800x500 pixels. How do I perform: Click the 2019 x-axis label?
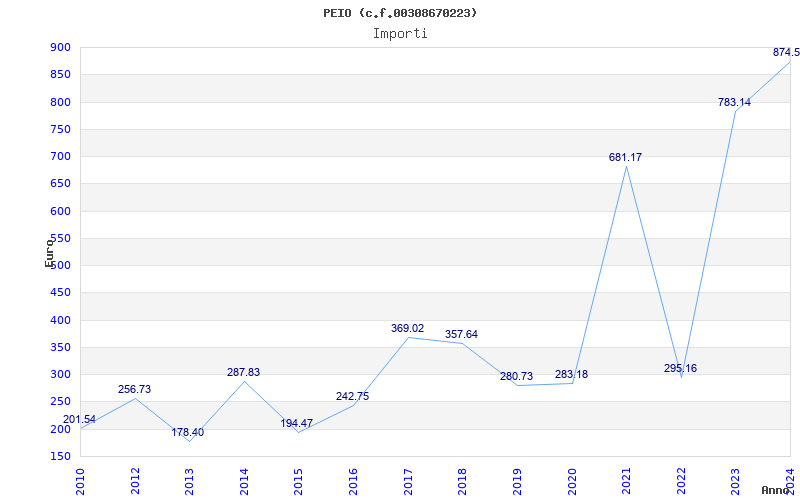517,482
